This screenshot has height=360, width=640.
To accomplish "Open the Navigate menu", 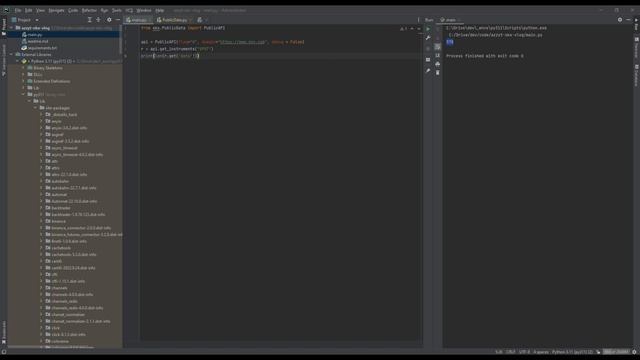I will (56, 10).
